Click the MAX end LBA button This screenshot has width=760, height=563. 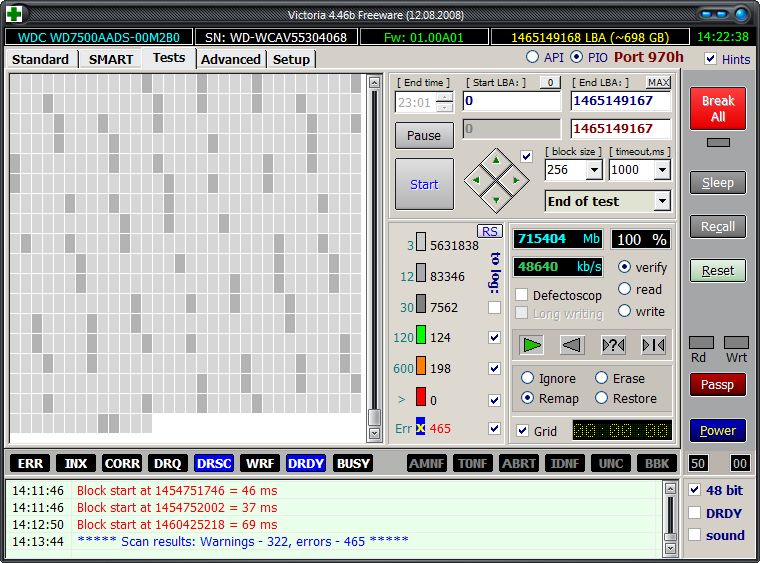click(x=658, y=82)
